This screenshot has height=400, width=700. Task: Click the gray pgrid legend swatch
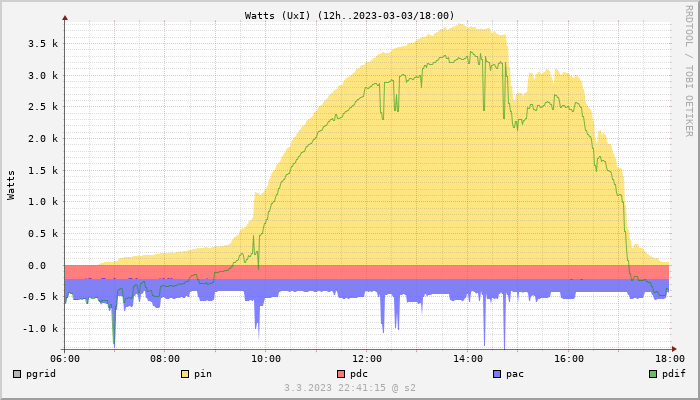point(17,374)
